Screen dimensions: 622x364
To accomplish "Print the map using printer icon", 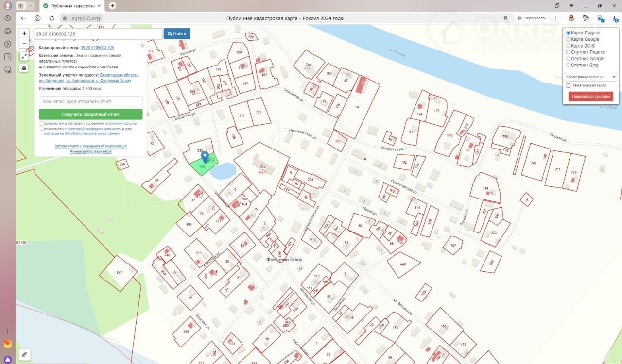I will point(24,68).
